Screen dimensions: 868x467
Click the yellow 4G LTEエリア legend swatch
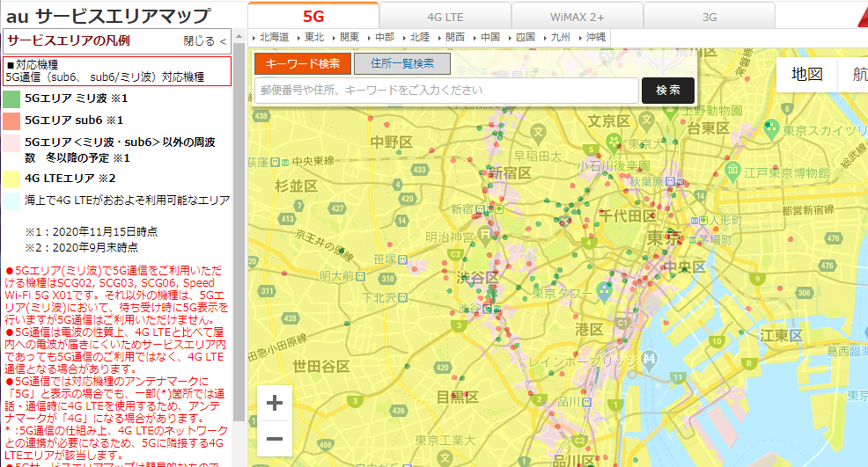pos(11,179)
